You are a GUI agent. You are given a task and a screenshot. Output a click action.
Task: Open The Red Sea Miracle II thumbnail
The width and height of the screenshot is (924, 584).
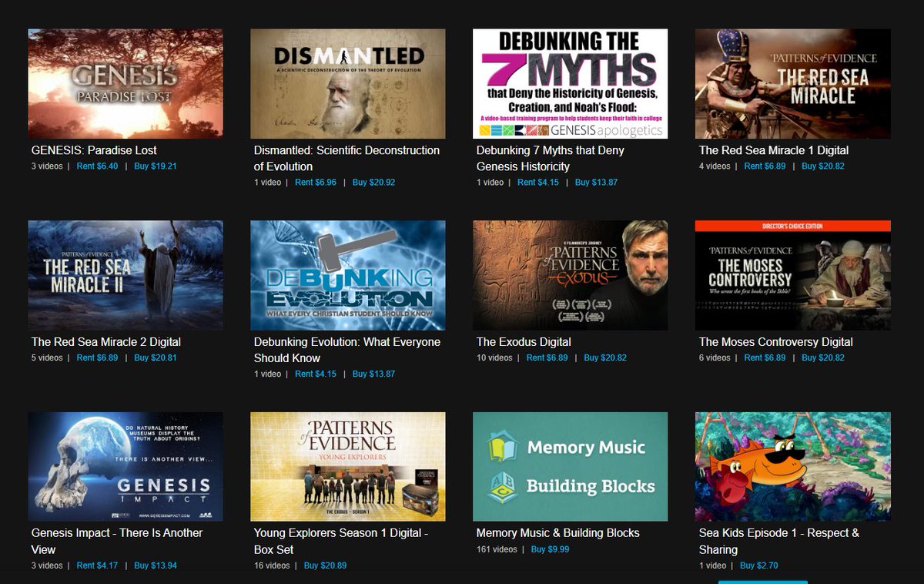coord(126,275)
